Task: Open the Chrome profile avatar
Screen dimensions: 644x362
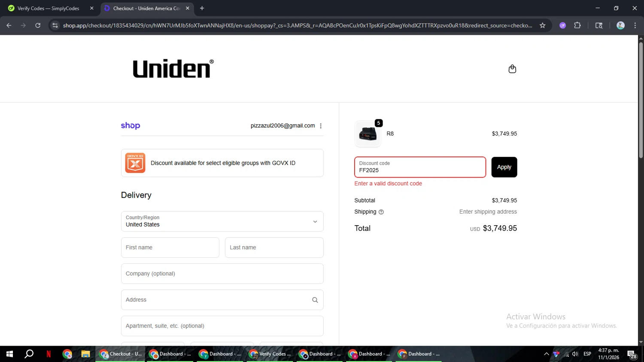Action: pos(620,25)
